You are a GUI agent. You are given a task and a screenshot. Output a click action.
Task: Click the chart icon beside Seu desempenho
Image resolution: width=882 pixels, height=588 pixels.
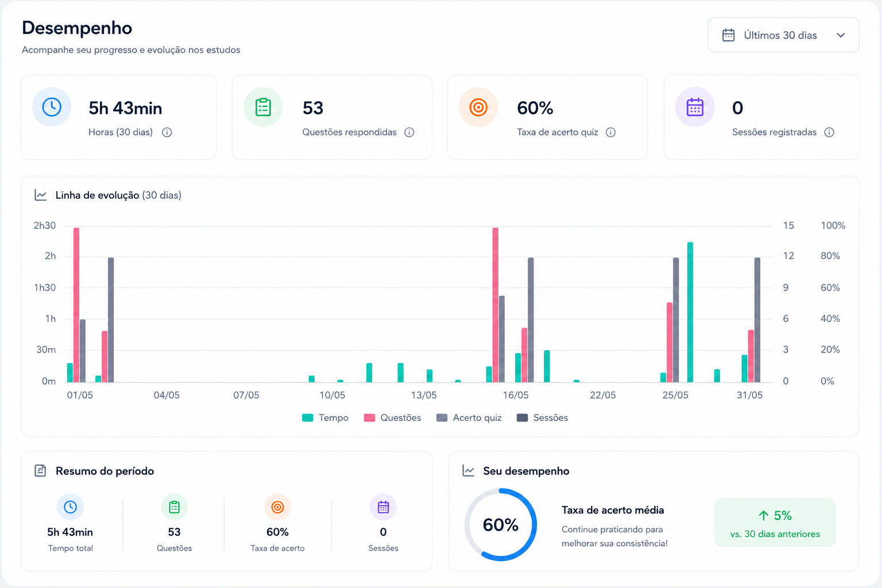point(469,471)
